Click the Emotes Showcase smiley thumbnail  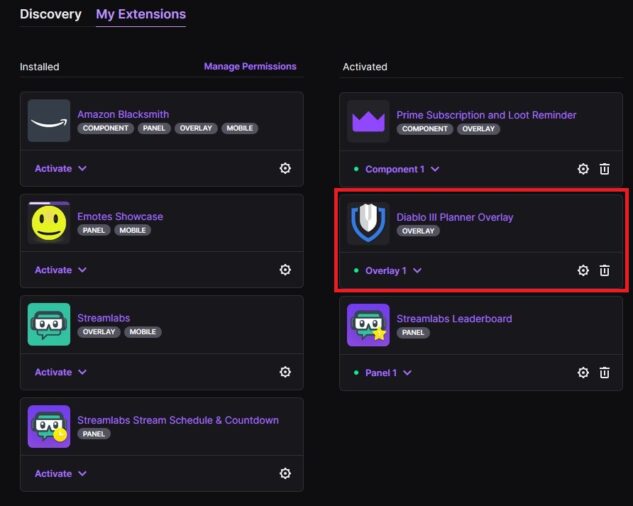pos(49,223)
